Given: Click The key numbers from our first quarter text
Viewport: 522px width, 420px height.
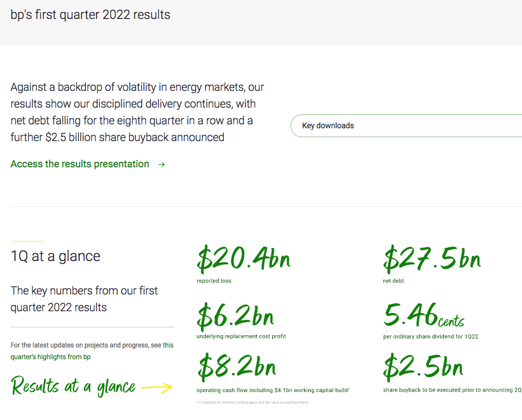Looking at the screenshot, I should pos(84,299).
